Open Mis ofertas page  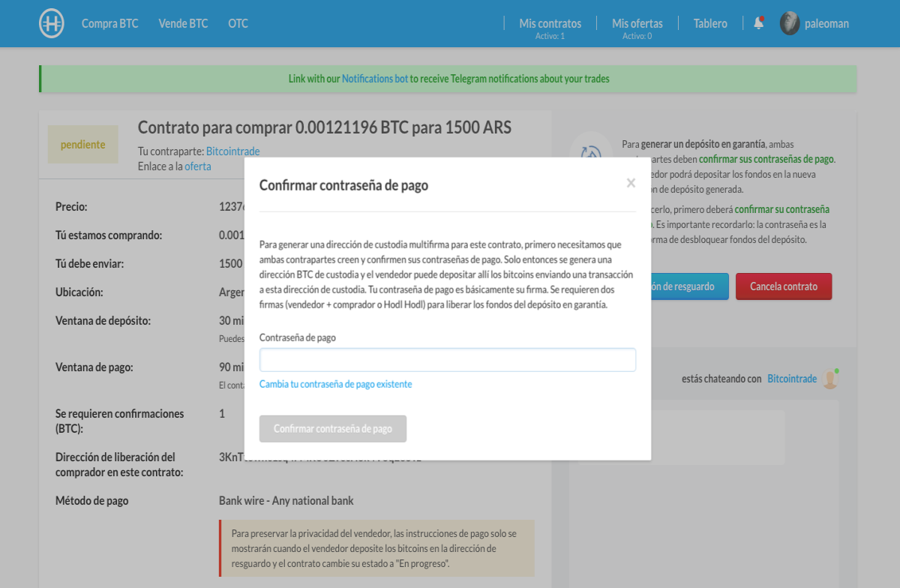coord(637,23)
